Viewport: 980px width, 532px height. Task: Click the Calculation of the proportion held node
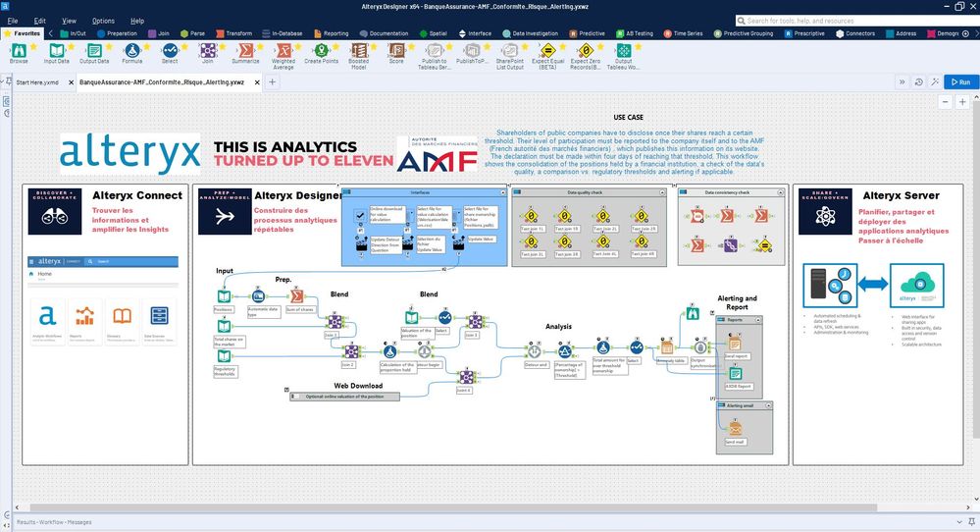point(390,351)
